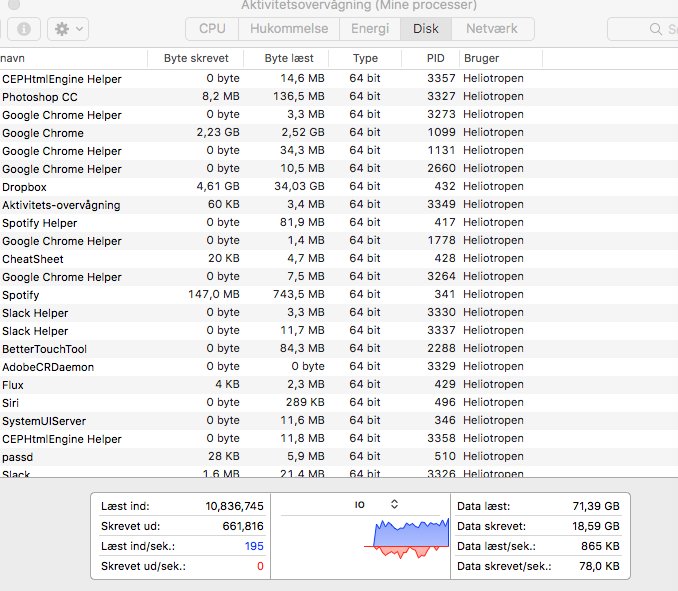The image size is (678, 591).
Task: Sort by process navn column
Action: click(74, 58)
